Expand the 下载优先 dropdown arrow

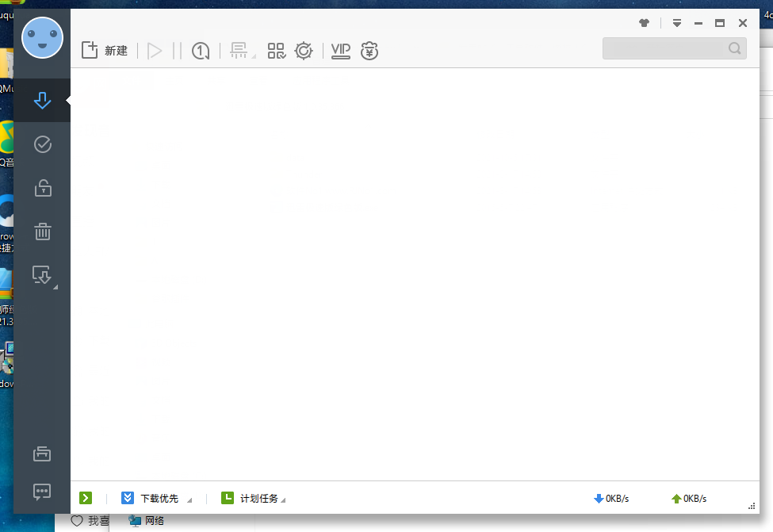tap(189, 500)
